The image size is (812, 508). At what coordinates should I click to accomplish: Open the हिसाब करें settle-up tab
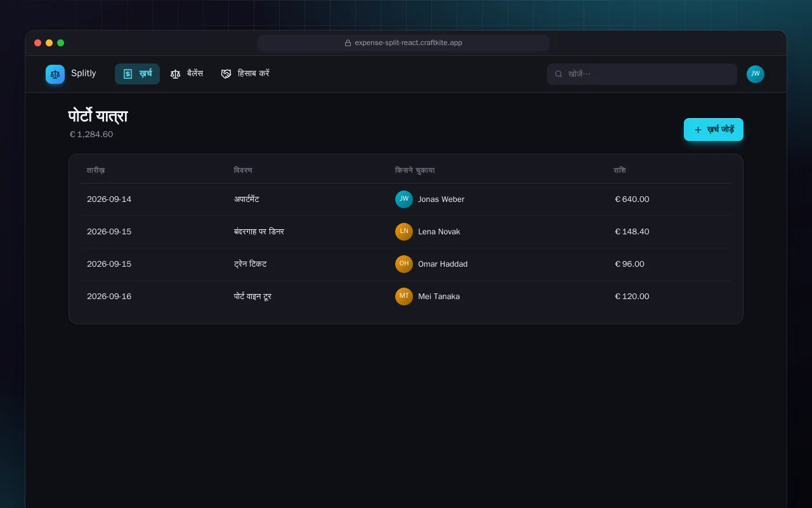[x=245, y=74]
